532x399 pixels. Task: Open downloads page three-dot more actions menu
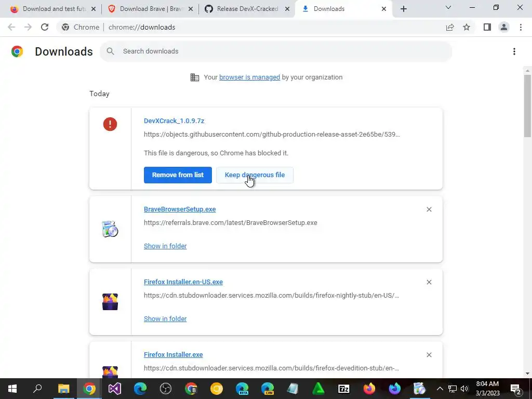point(514,51)
